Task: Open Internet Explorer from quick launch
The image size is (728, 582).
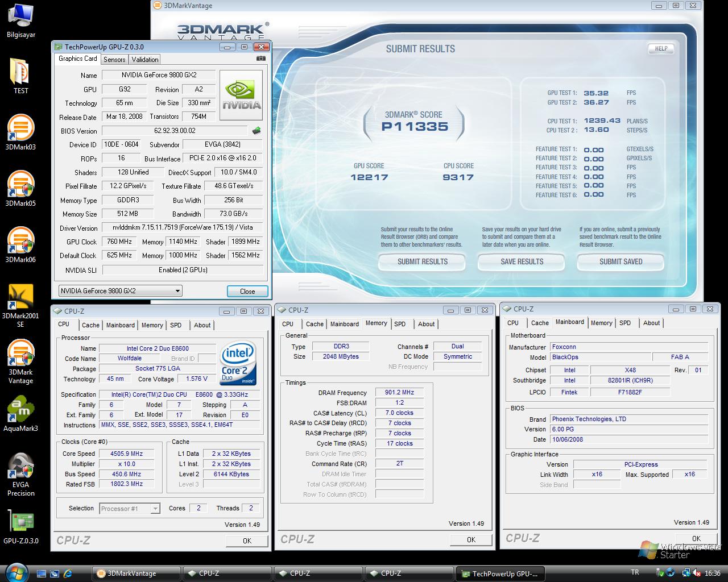Action: point(68,573)
